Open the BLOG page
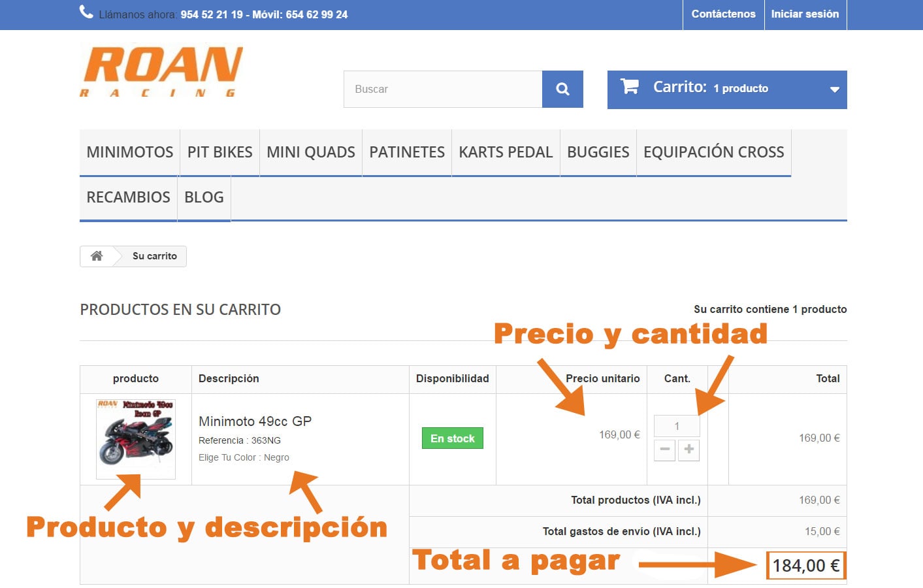 [x=204, y=197]
